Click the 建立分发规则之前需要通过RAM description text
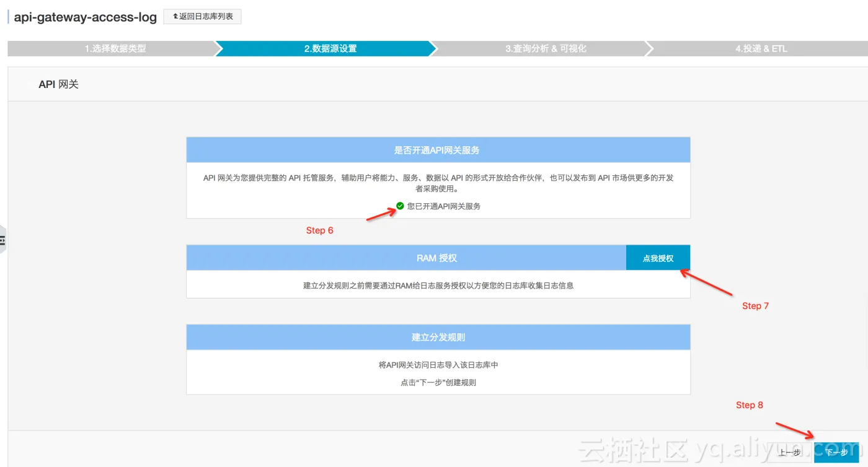The image size is (868, 467). 438,286
